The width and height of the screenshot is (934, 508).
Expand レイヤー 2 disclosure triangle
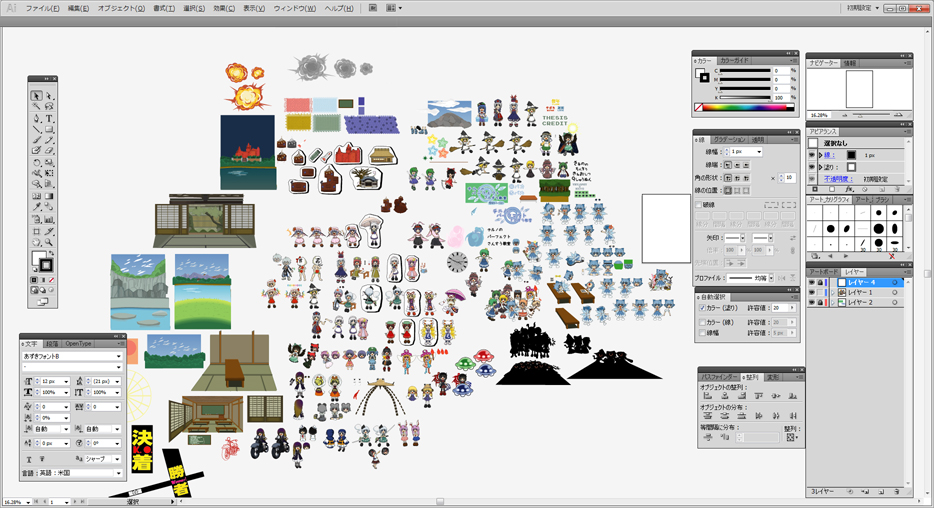point(833,303)
